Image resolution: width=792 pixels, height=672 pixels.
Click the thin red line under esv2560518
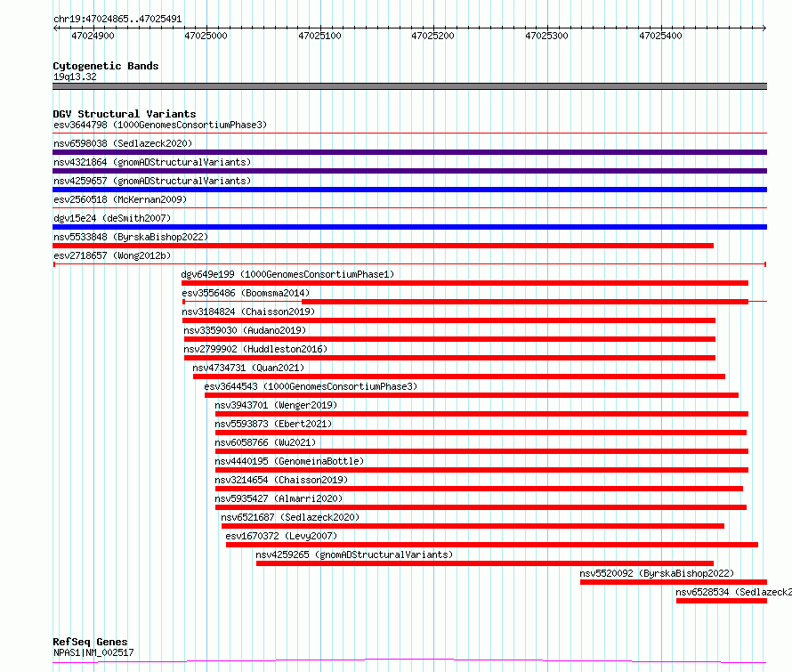(x=409, y=208)
